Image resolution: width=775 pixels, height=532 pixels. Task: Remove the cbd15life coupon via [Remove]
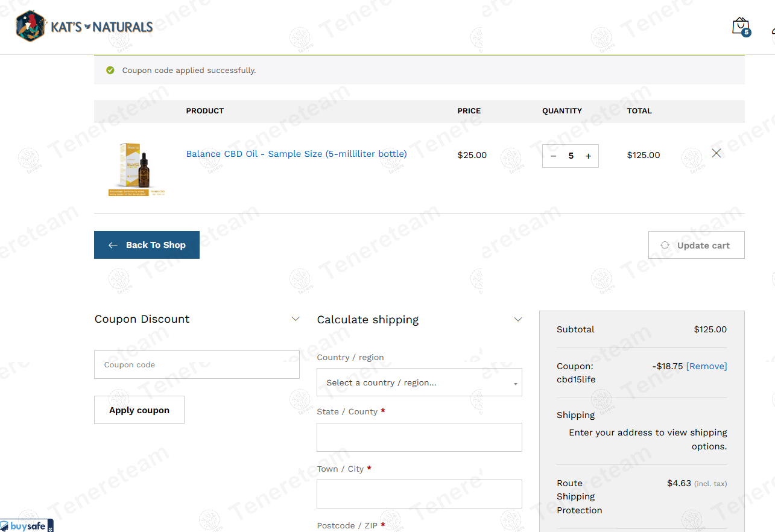click(707, 366)
